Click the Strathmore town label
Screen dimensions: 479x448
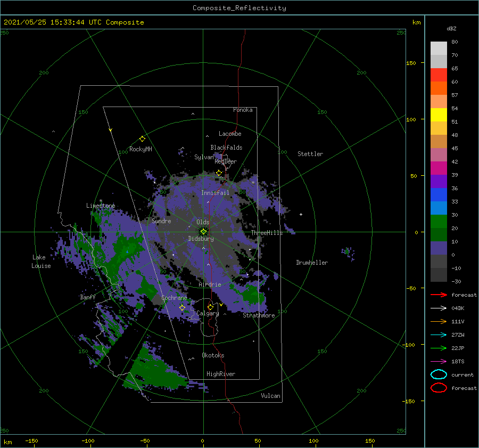tap(259, 315)
